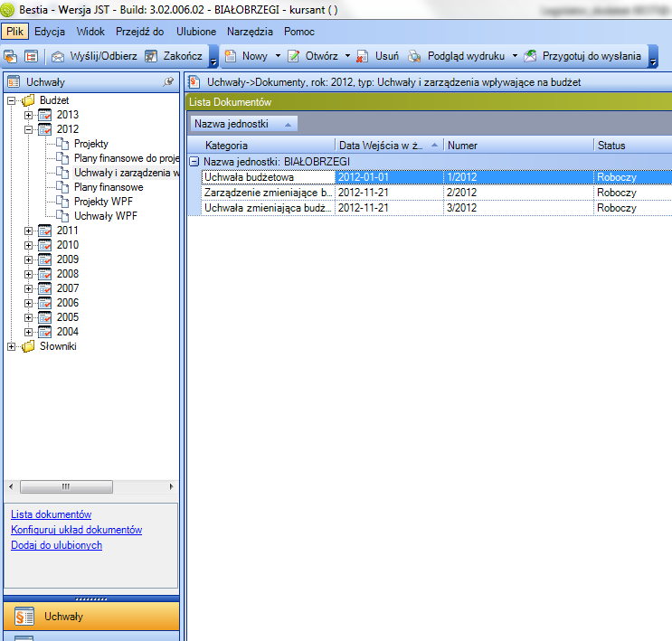
Task: Click the tree scrollbar right arrow
Action: [x=171, y=486]
